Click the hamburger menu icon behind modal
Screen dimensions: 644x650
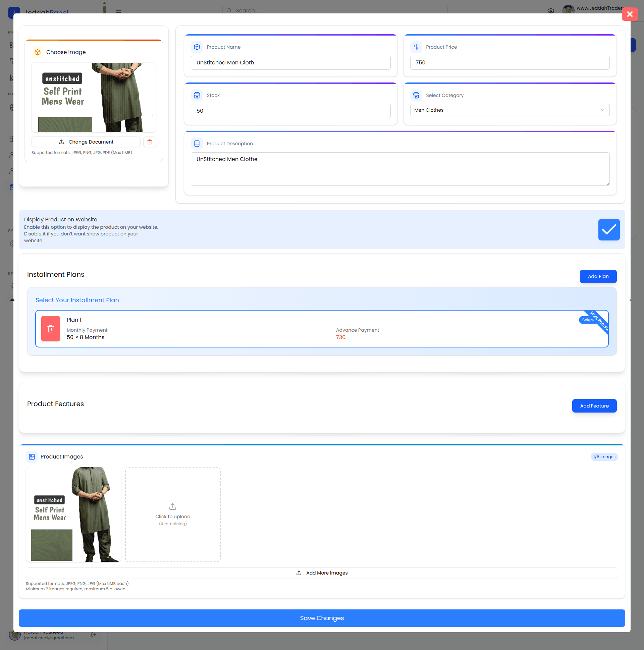click(x=119, y=11)
